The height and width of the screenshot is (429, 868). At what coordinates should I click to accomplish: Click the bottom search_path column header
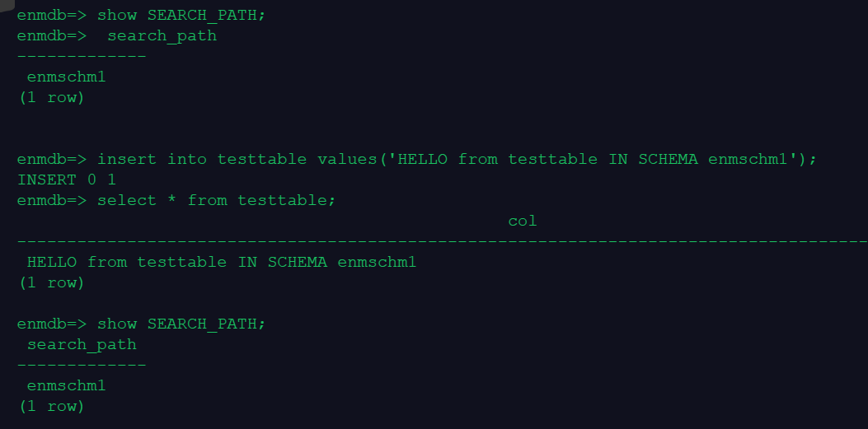coord(82,344)
